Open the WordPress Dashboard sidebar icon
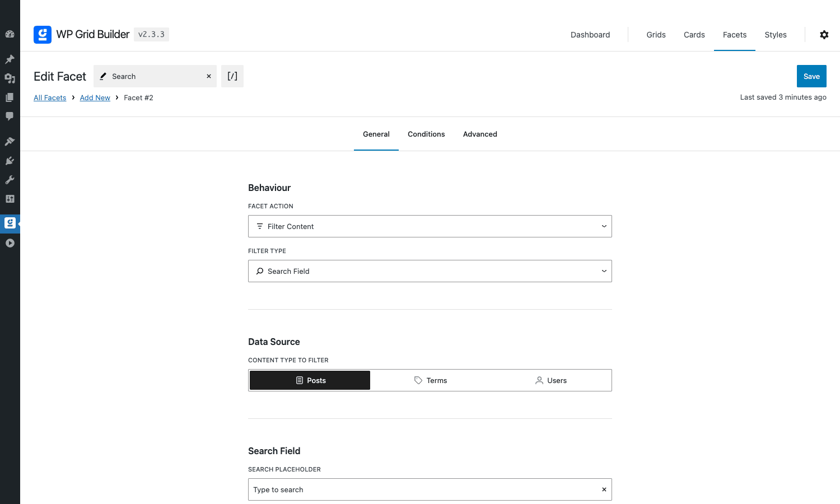This screenshot has height=504, width=840. point(10,34)
